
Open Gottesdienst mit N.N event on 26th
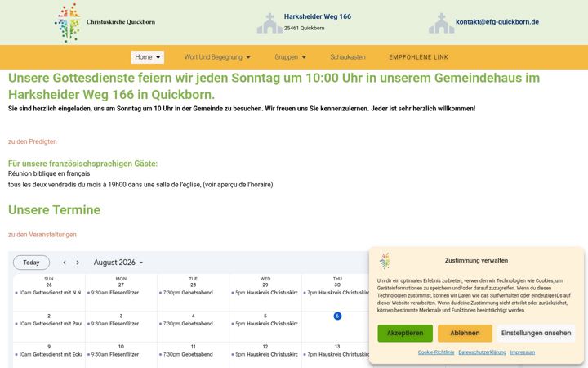48,293
